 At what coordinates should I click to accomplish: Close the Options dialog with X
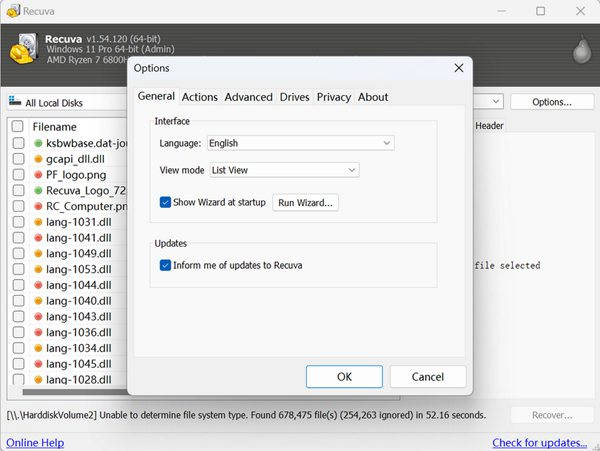[x=458, y=68]
